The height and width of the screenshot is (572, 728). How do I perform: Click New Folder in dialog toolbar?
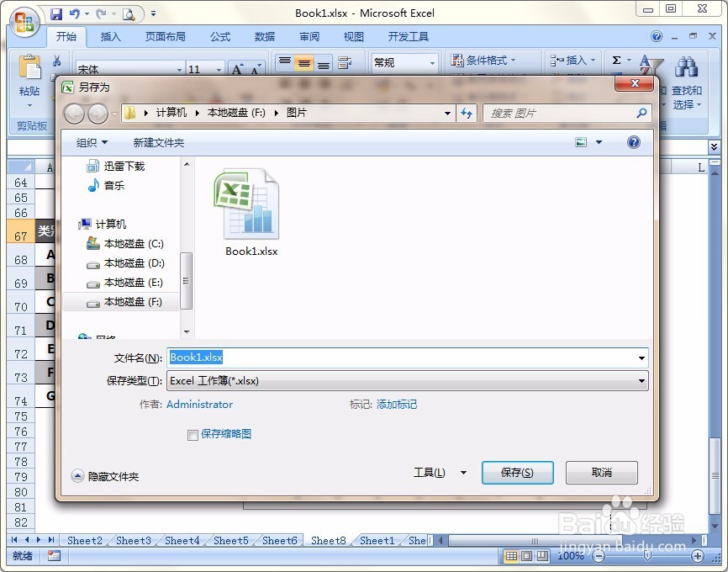tap(159, 143)
